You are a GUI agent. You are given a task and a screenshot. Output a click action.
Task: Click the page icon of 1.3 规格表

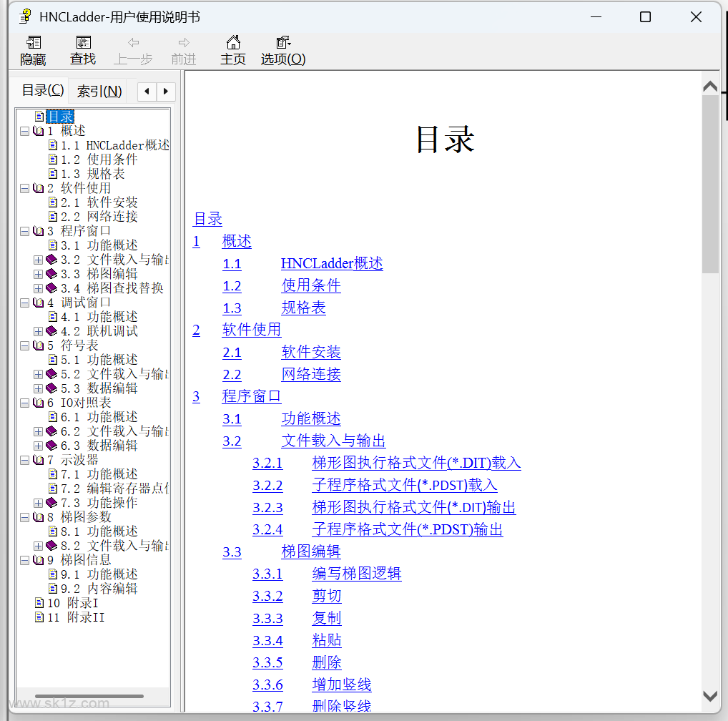click(x=54, y=174)
